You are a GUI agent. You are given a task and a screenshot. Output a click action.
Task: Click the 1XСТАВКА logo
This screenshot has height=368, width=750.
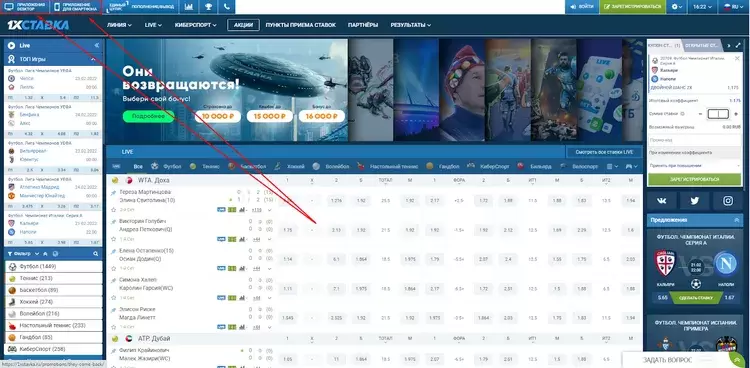pos(38,25)
